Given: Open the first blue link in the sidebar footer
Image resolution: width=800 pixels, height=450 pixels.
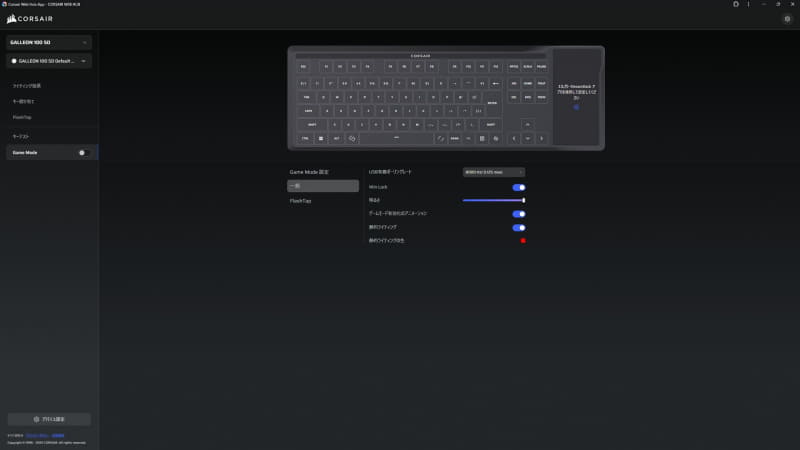Looking at the screenshot, I should (37, 436).
